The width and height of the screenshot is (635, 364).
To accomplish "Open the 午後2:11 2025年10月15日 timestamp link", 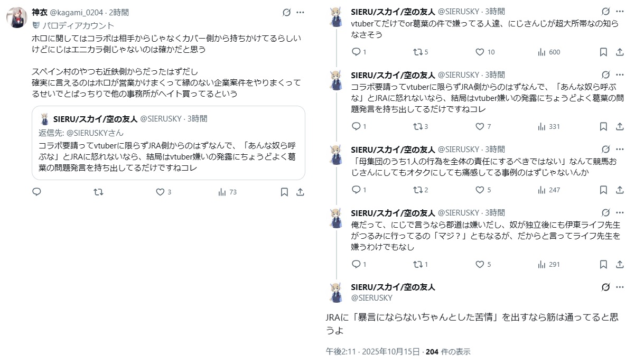I will [373, 352].
